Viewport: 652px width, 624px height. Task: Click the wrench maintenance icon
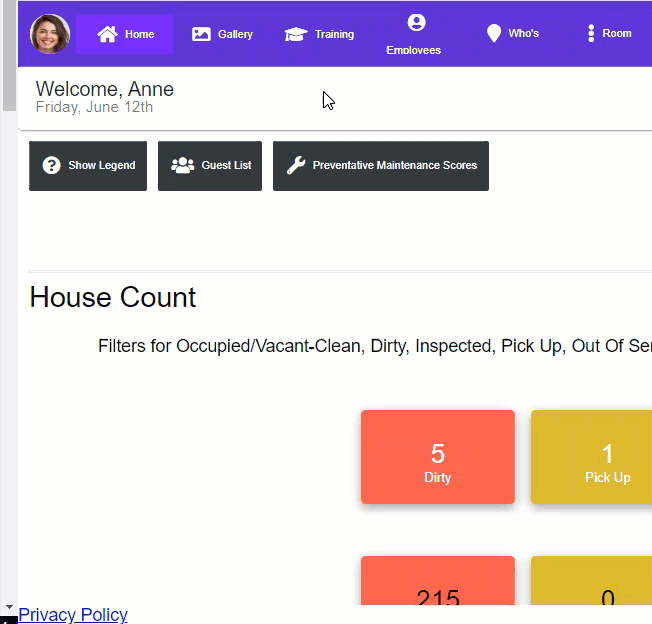296,166
